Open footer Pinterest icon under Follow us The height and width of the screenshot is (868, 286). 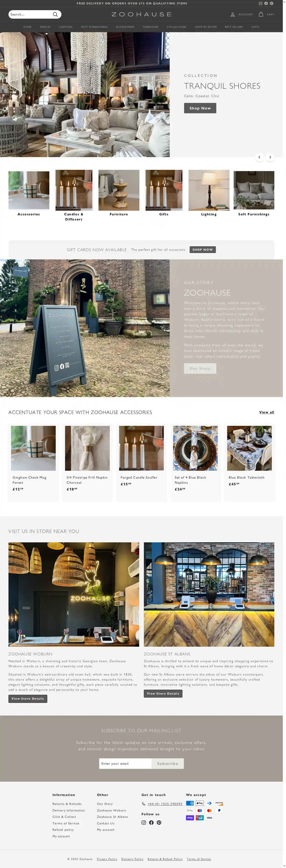point(159,822)
